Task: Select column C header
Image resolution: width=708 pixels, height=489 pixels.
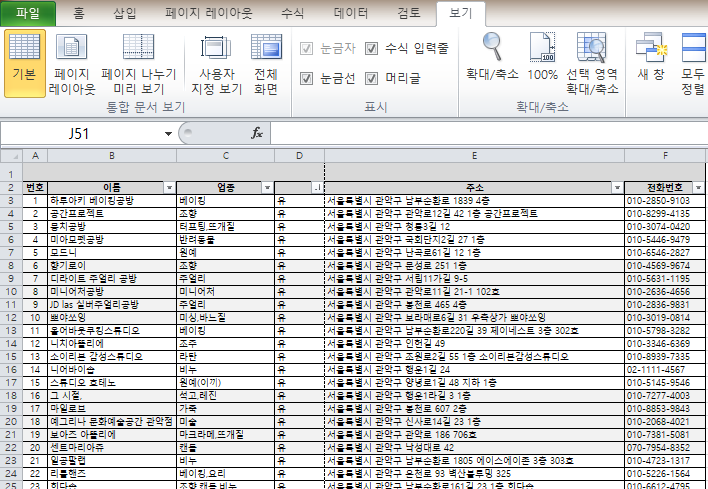Action: pyautogui.click(x=225, y=156)
